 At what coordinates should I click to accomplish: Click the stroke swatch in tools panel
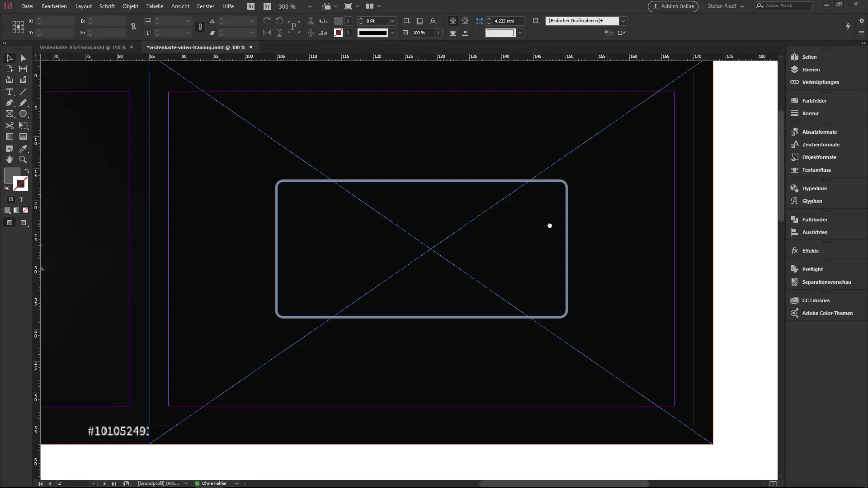[21, 184]
